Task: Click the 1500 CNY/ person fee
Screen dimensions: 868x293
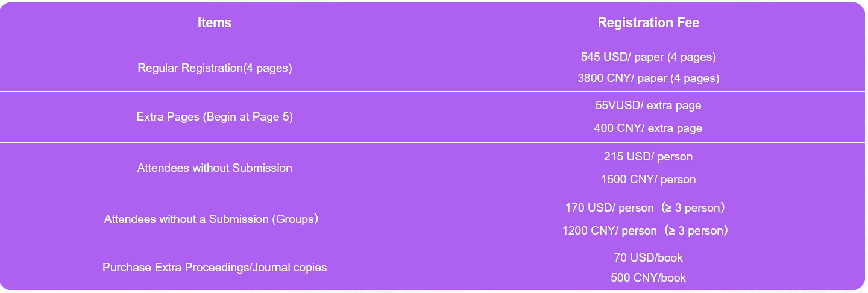Action: click(x=648, y=180)
